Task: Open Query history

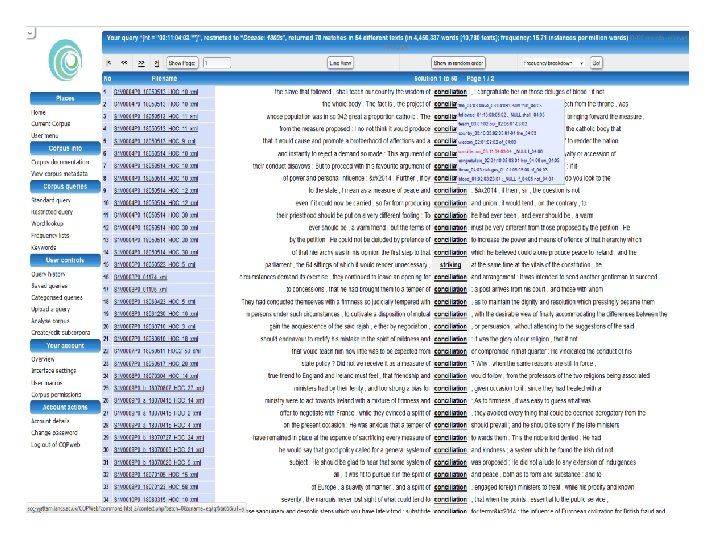Action: [48, 274]
